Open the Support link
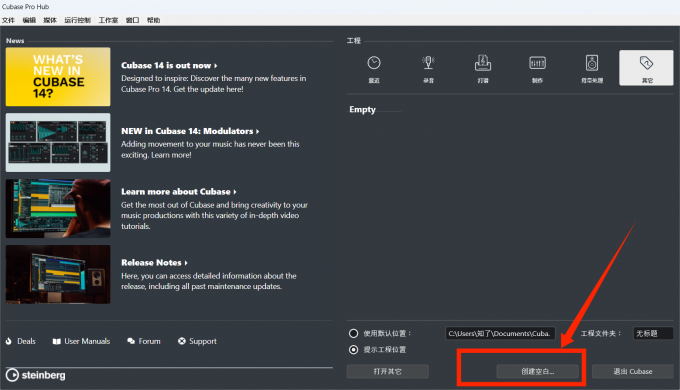The width and height of the screenshot is (680, 390). point(203,341)
